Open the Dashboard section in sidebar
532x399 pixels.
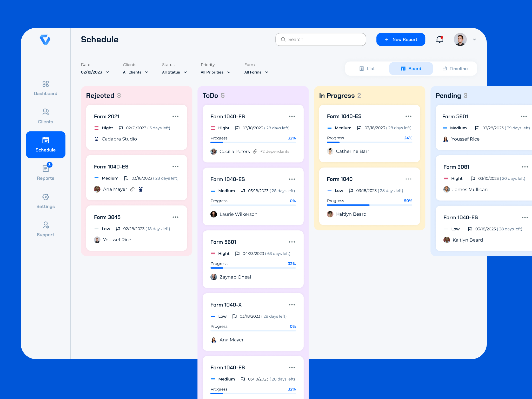[45, 88]
